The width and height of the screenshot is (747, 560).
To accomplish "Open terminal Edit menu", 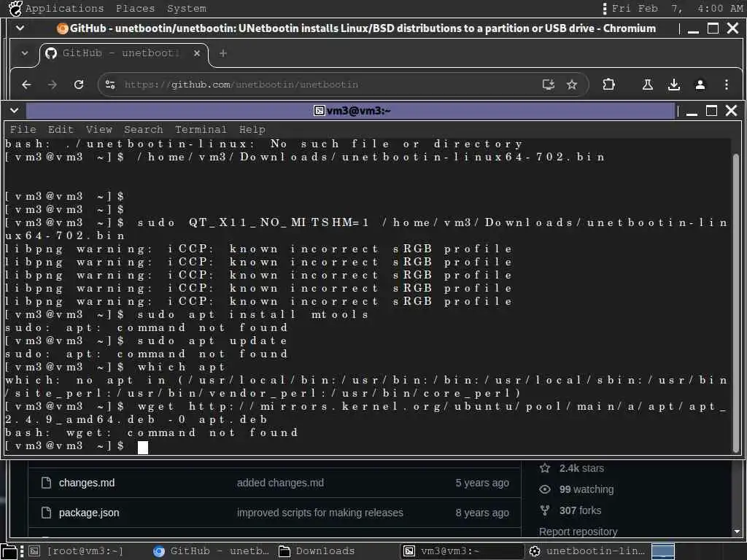I will [x=61, y=130].
